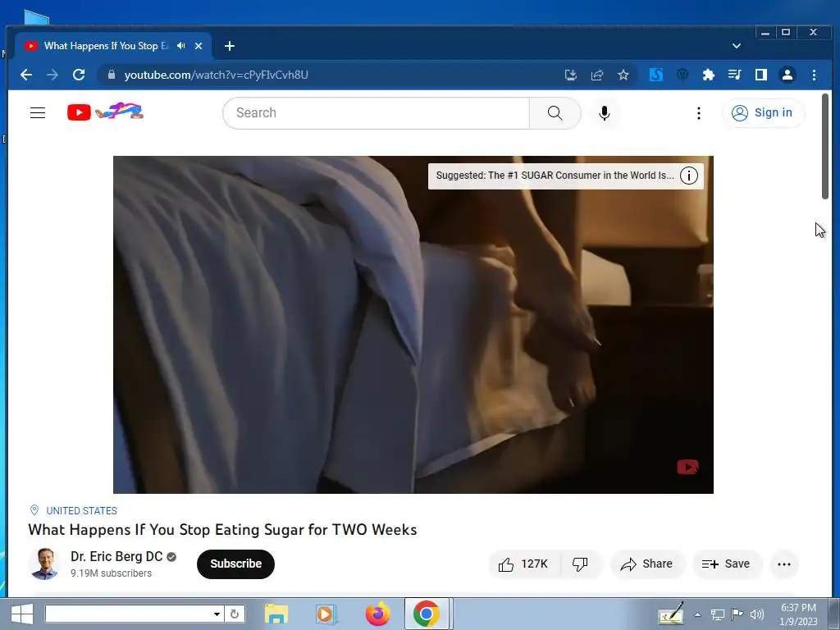The height and width of the screenshot is (630, 840).
Task: Bookmark this tab with star icon
Action: click(x=623, y=75)
